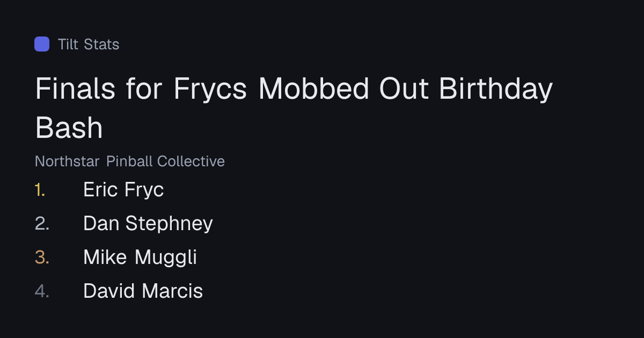This screenshot has height=338, width=644.
Task: Click the bronze rank number 3.
Action: (42, 258)
